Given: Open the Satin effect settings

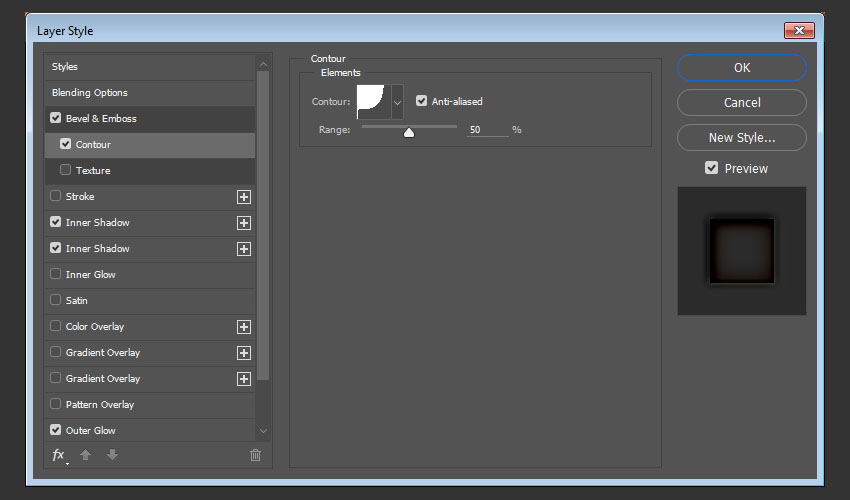Looking at the screenshot, I should tap(150, 300).
